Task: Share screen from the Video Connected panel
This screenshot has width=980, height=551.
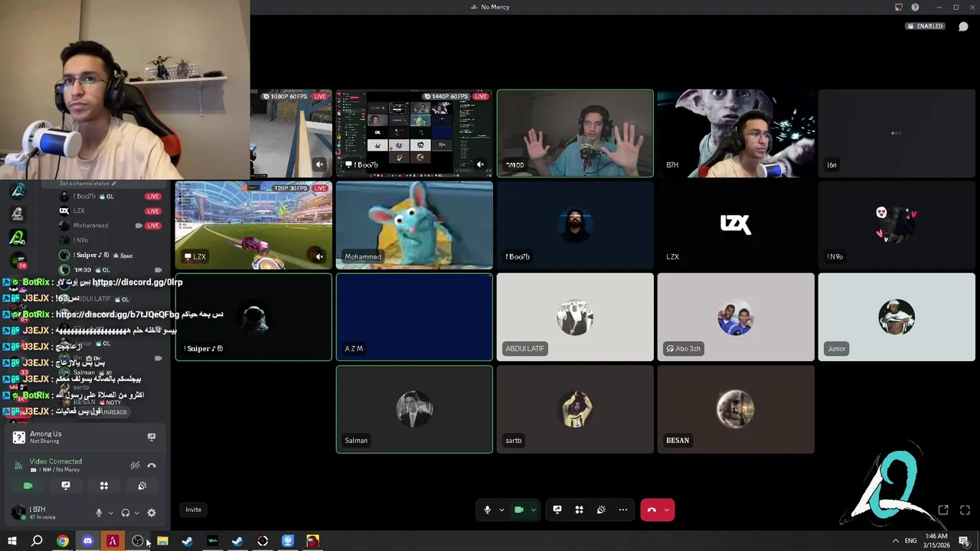Action: coord(66,485)
